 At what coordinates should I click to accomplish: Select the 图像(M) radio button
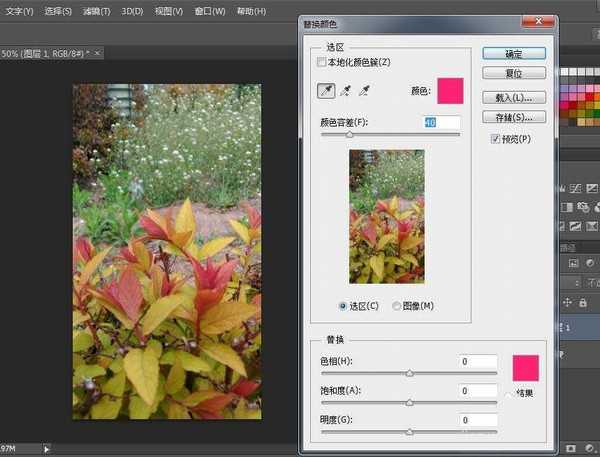[396, 306]
